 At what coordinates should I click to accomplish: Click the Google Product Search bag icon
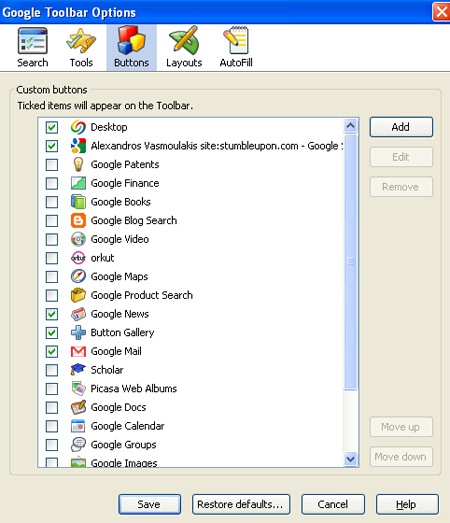[78, 295]
